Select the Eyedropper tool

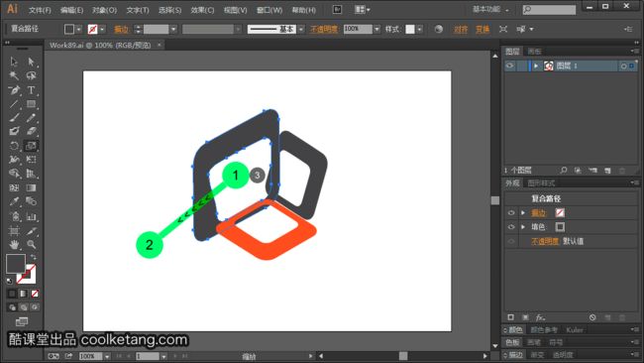tap(14, 201)
